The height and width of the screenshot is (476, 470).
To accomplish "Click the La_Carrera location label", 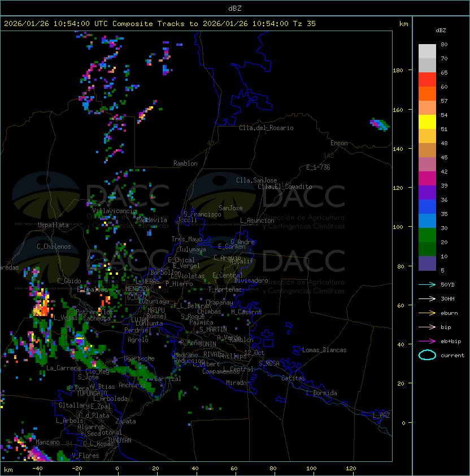I will (64, 368).
